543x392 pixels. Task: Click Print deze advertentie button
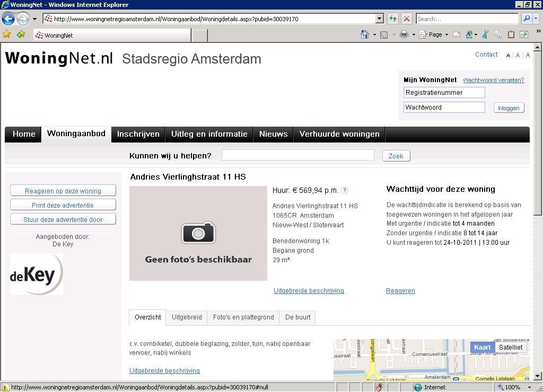[x=63, y=205]
